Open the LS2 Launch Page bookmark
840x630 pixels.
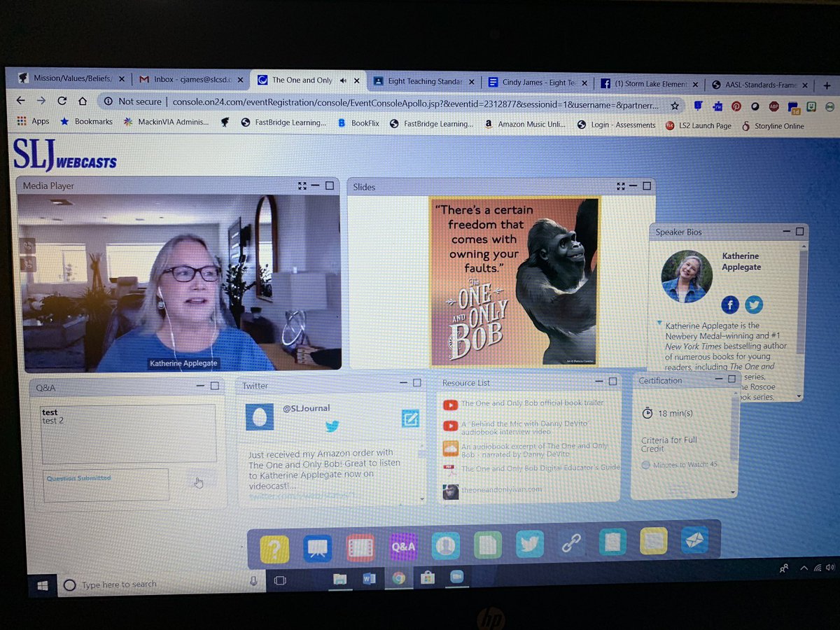coord(699,126)
